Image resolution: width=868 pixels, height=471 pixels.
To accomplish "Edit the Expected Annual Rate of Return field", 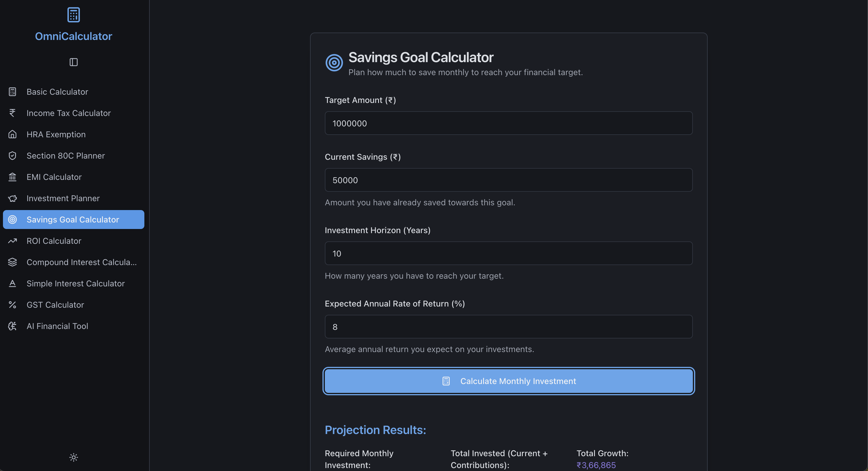I will 509,327.
